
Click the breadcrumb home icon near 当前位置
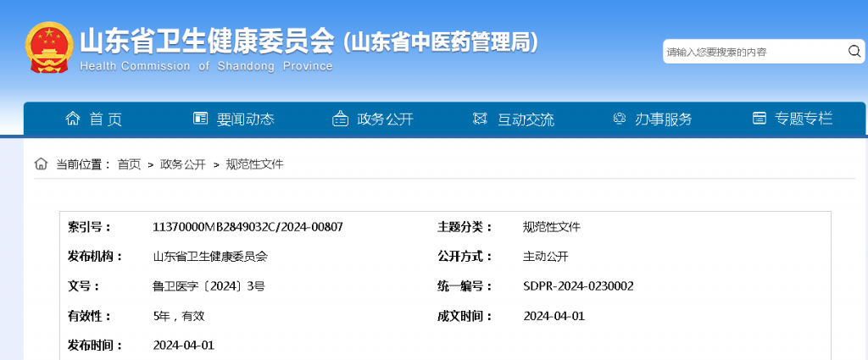41,163
